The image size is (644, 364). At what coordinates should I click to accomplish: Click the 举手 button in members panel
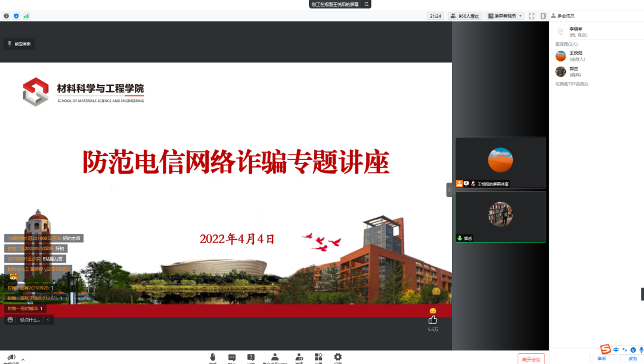pos(601,359)
